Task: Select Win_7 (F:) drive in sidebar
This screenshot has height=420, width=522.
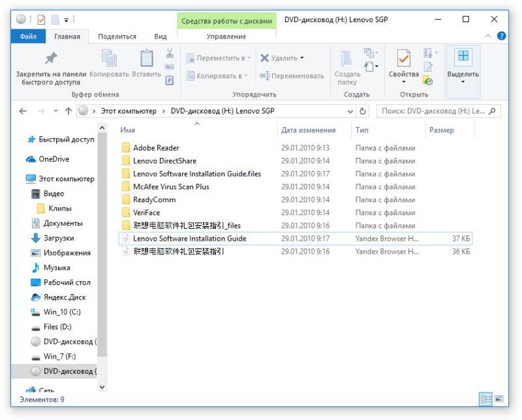Action: 54,357
